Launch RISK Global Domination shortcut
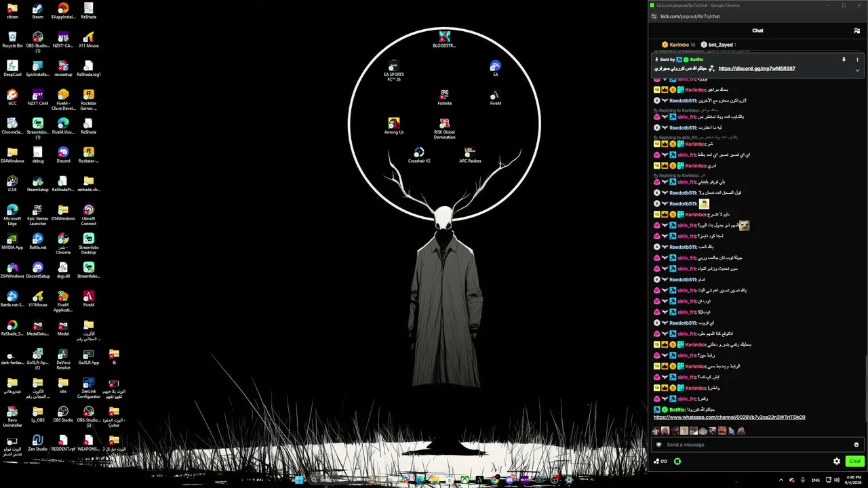Screen dimensions: 868x488 point(444,129)
